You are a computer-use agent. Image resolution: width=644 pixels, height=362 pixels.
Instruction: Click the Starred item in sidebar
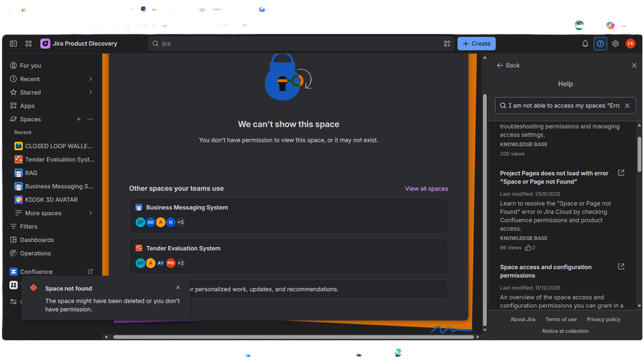(x=30, y=92)
